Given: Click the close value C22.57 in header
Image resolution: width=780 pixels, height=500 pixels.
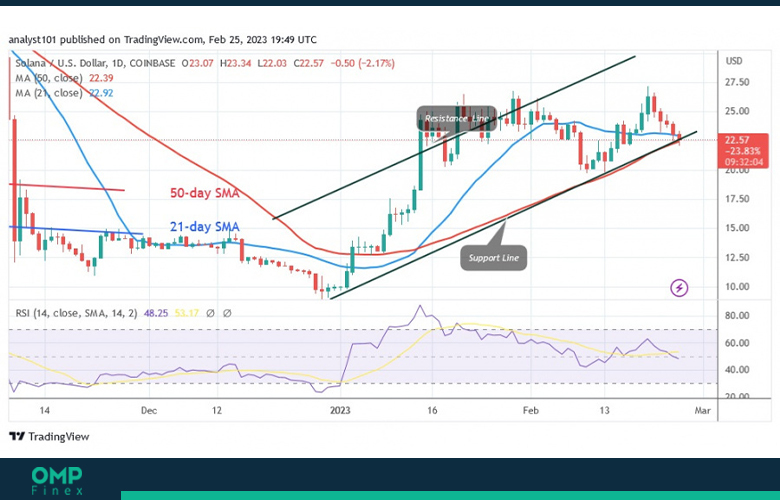Looking at the screenshot, I should click(x=308, y=63).
